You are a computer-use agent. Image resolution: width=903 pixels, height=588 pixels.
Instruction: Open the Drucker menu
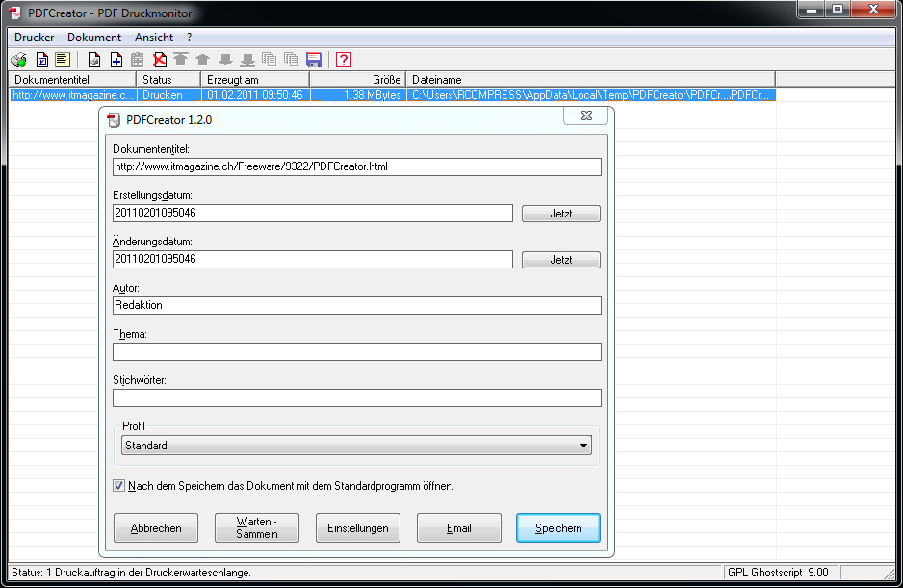click(x=34, y=38)
